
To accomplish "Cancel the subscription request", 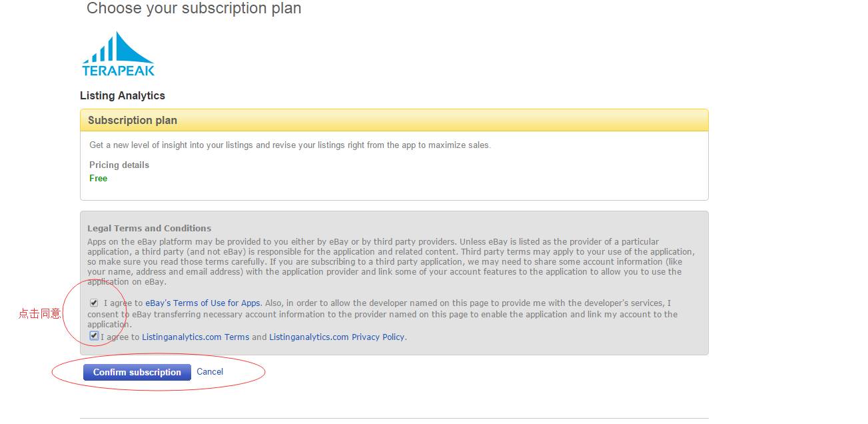I will (210, 372).
